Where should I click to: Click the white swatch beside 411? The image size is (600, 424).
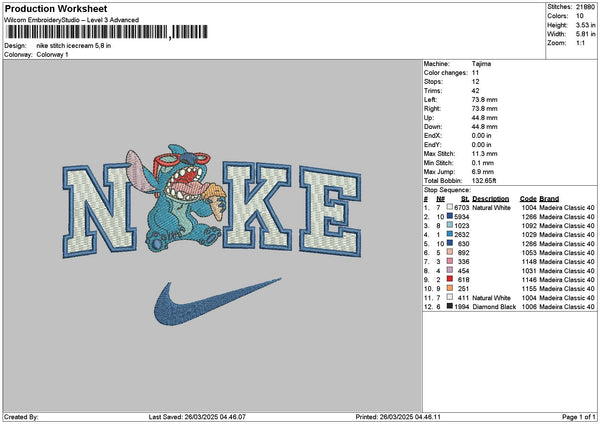coord(450,297)
